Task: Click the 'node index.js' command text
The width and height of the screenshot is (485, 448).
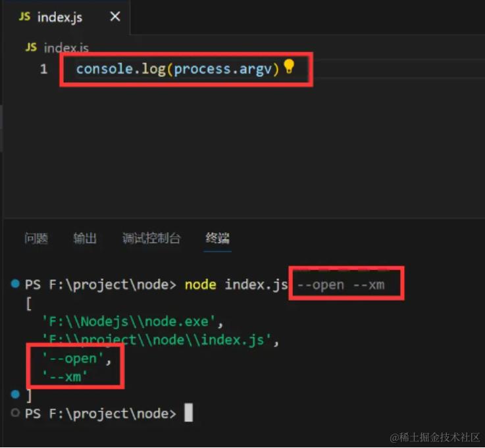Action: (236, 284)
